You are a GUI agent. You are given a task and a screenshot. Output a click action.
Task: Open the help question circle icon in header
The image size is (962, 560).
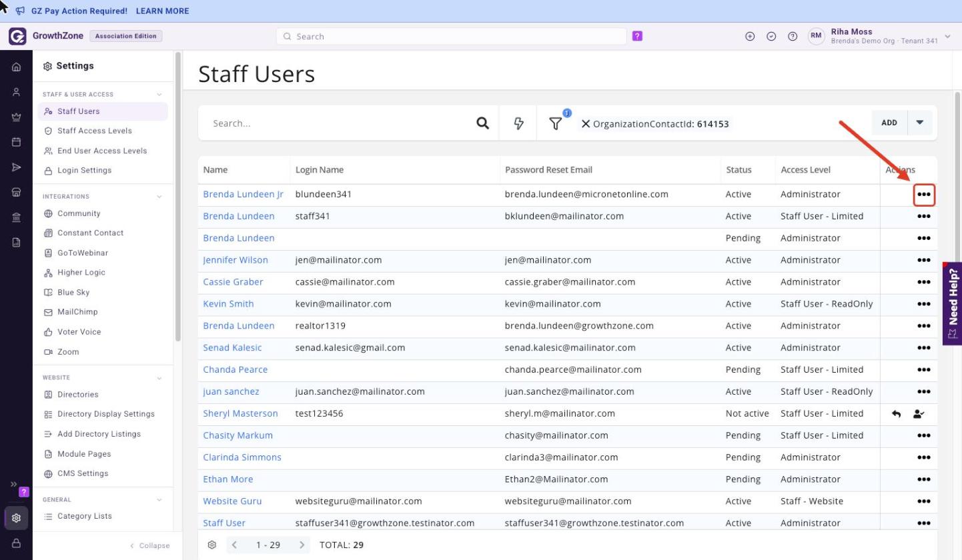[x=793, y=37]
